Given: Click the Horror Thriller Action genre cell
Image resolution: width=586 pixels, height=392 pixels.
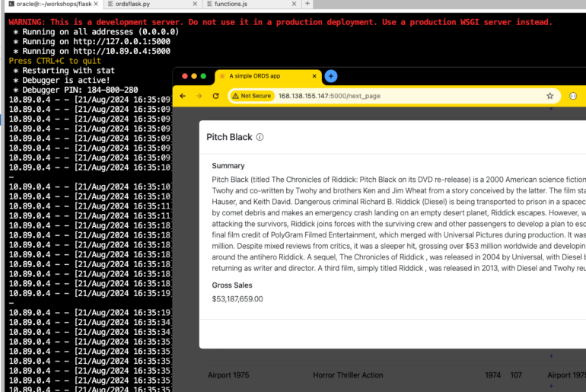Looking at the screenshot, I should click(x=348, y=374).
